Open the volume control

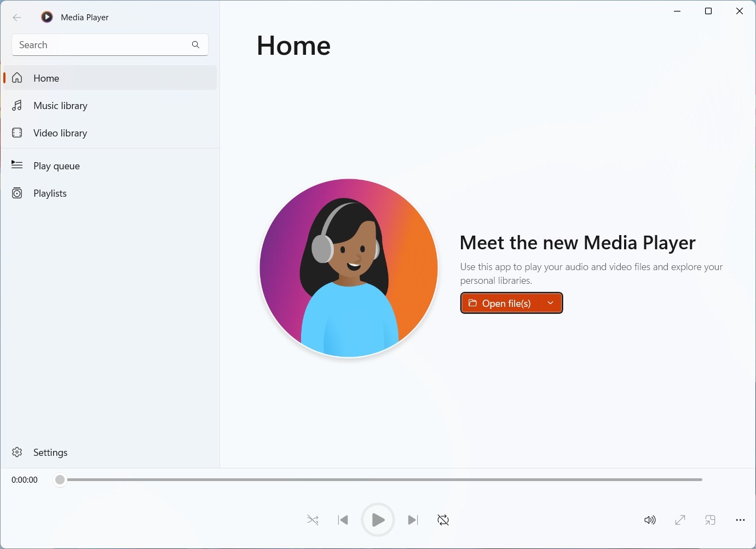[650, 520]
